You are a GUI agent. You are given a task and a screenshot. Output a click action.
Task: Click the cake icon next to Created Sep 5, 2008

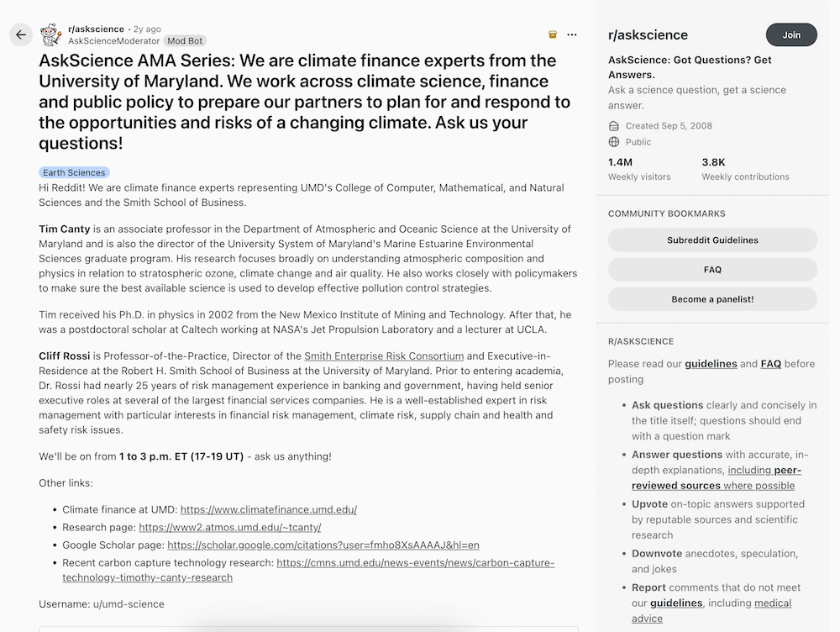coord(614,126)
